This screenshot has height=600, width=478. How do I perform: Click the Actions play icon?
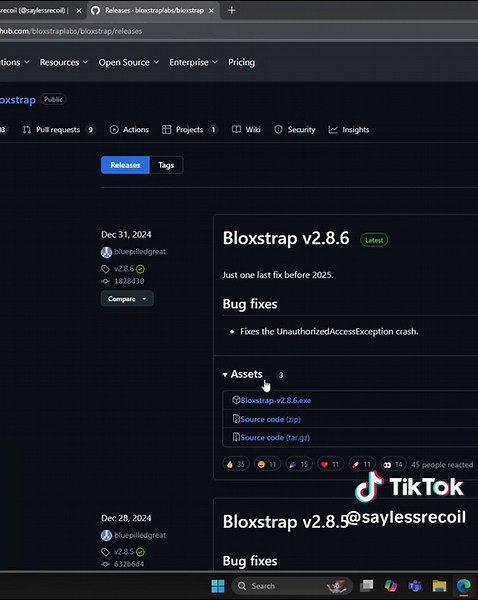click(x=114, y=130)
